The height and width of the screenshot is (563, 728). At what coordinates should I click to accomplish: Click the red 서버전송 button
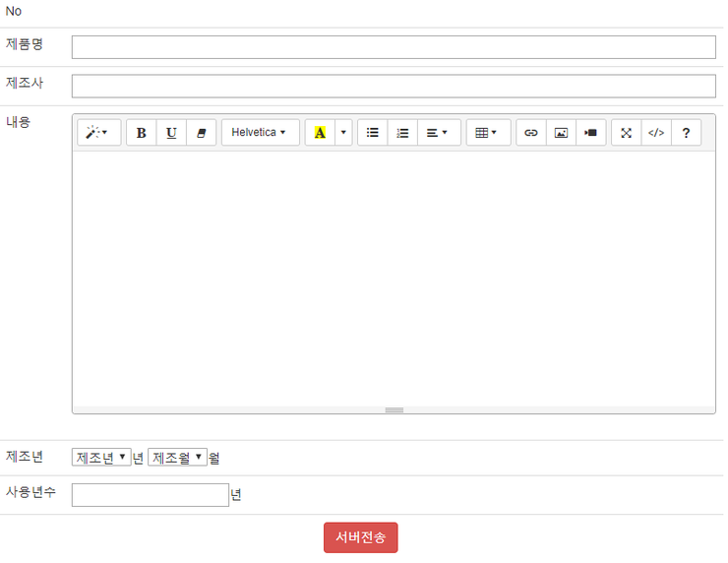361,537
